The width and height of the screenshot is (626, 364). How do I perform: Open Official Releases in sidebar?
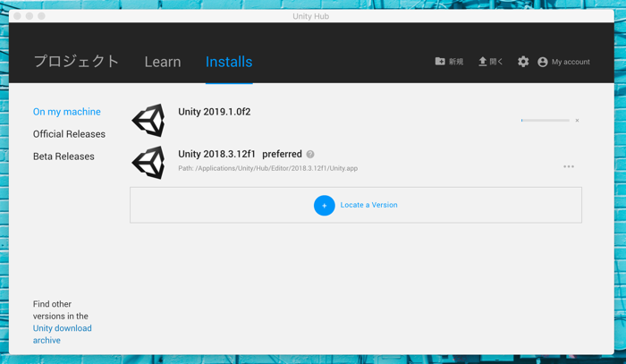(69, 134)
